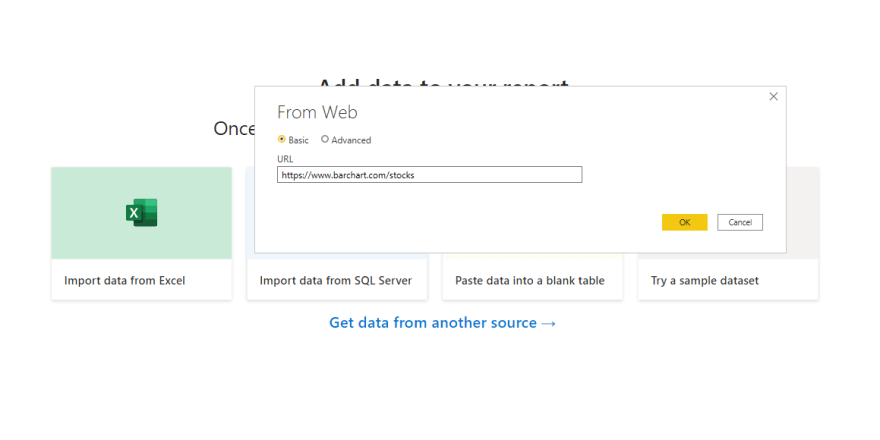The image size is (880, 440).
Task: Close the From Web dialog
Action: pos(773,97)
